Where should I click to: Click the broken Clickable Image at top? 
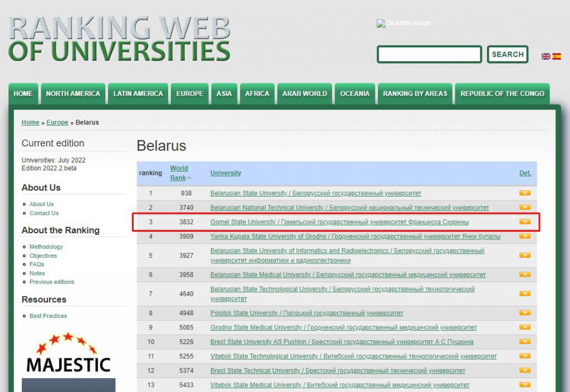404,23
